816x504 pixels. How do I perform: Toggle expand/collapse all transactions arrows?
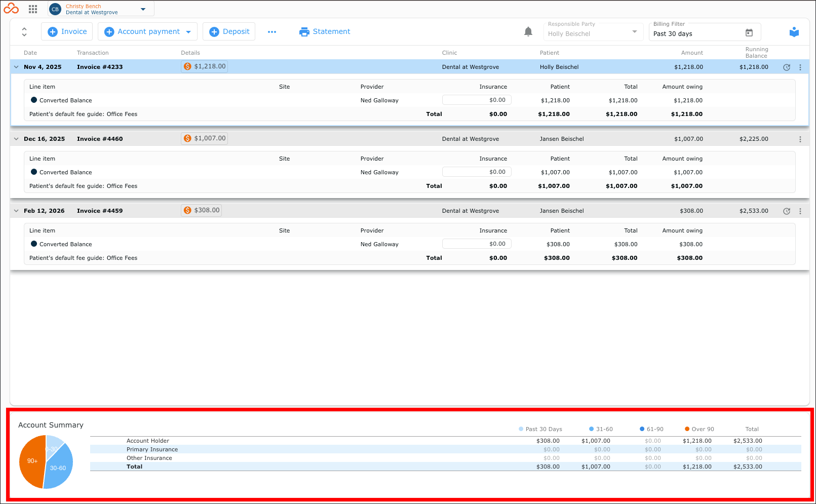coord(24,32)
